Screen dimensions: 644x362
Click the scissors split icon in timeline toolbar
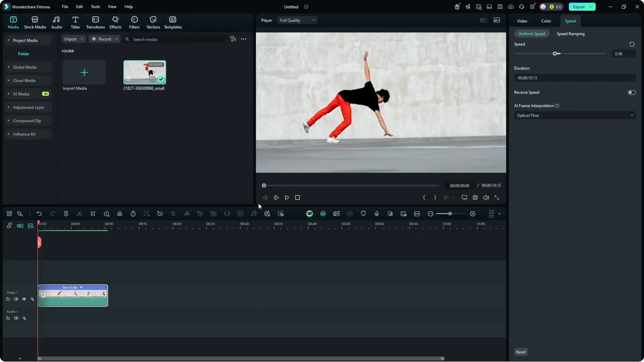[79, 214]
